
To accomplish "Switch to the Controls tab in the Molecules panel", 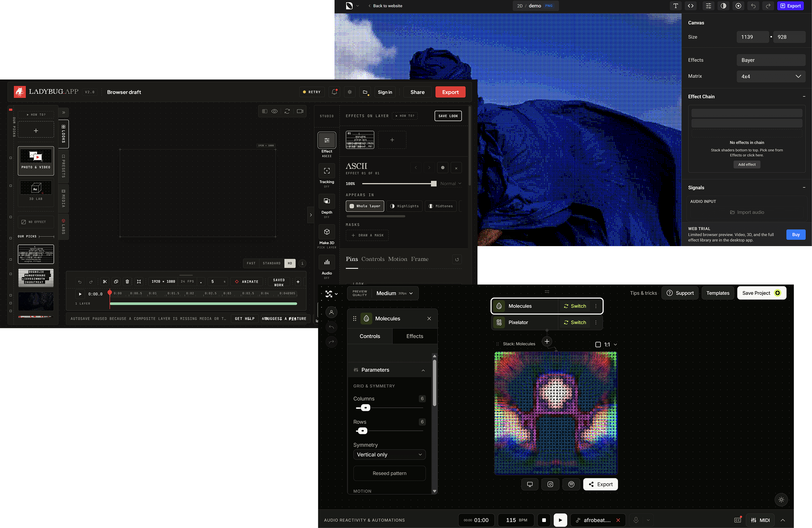I will (x=370, y=336).
